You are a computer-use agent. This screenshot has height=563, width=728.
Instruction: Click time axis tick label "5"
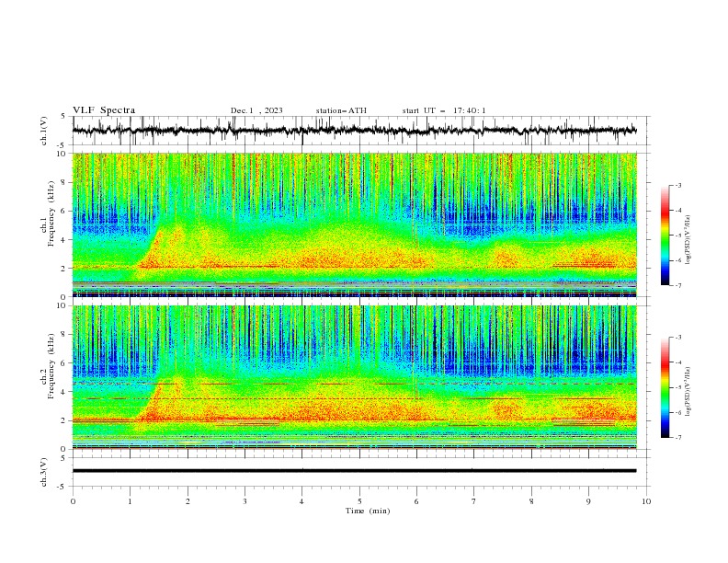click(359, 501)
